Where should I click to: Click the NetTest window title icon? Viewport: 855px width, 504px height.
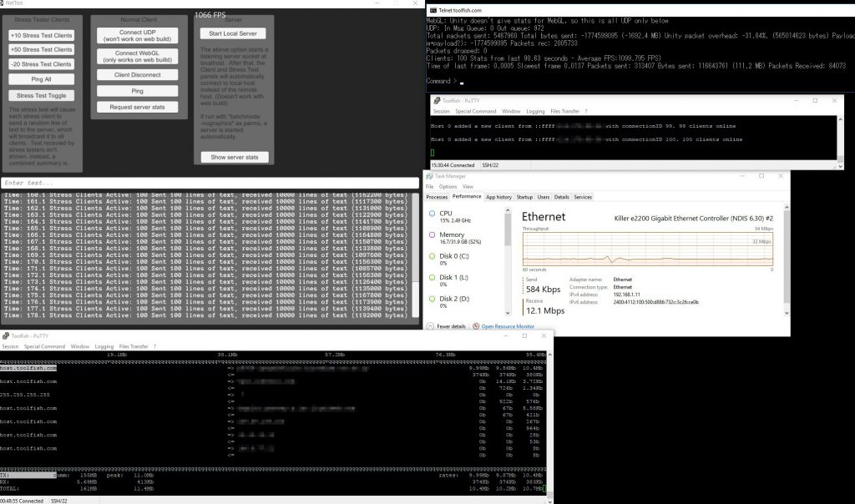[3, 3]
